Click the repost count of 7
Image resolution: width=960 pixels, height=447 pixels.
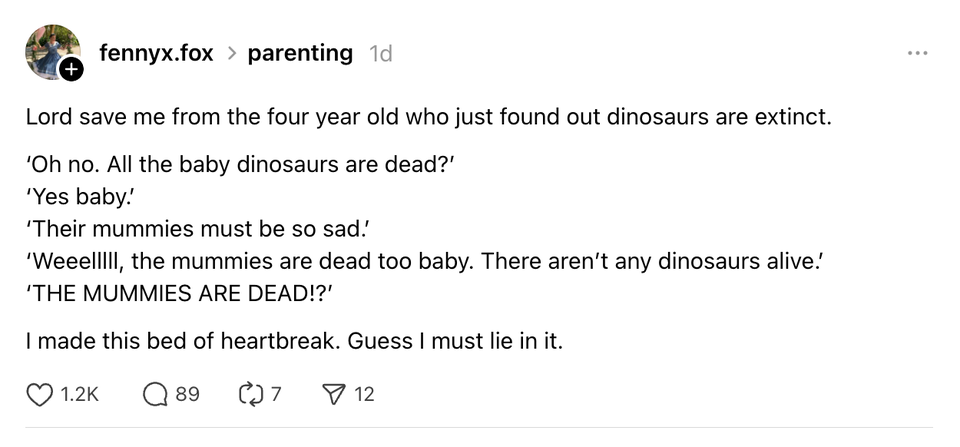pos(276,395)
